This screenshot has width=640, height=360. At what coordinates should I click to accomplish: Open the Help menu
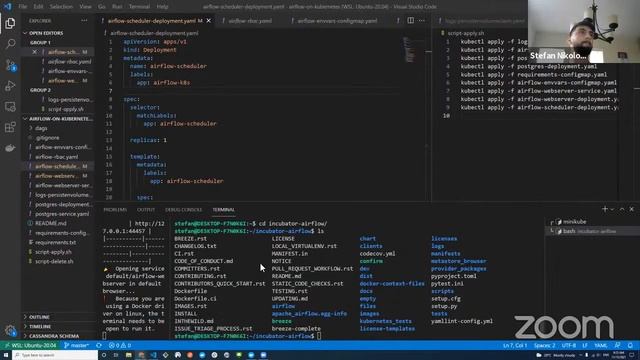(x=162, y=7)
